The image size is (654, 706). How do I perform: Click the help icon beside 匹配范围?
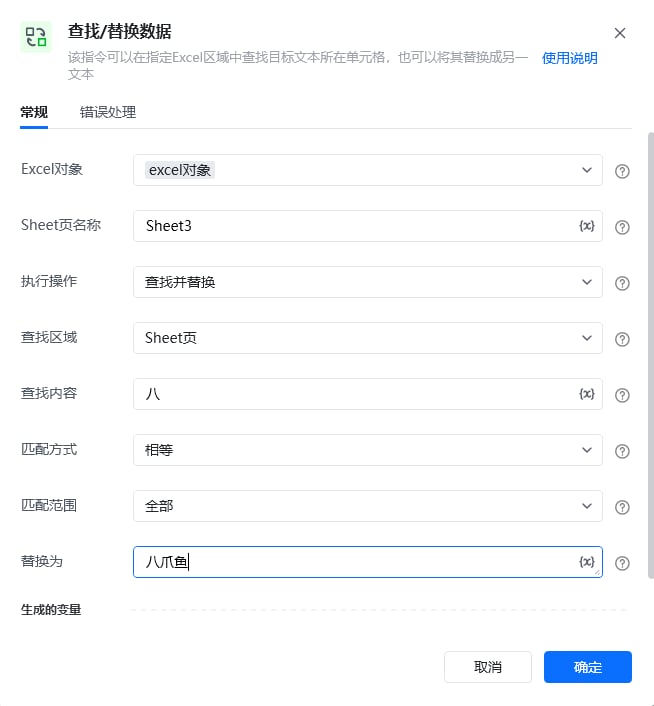622,507
